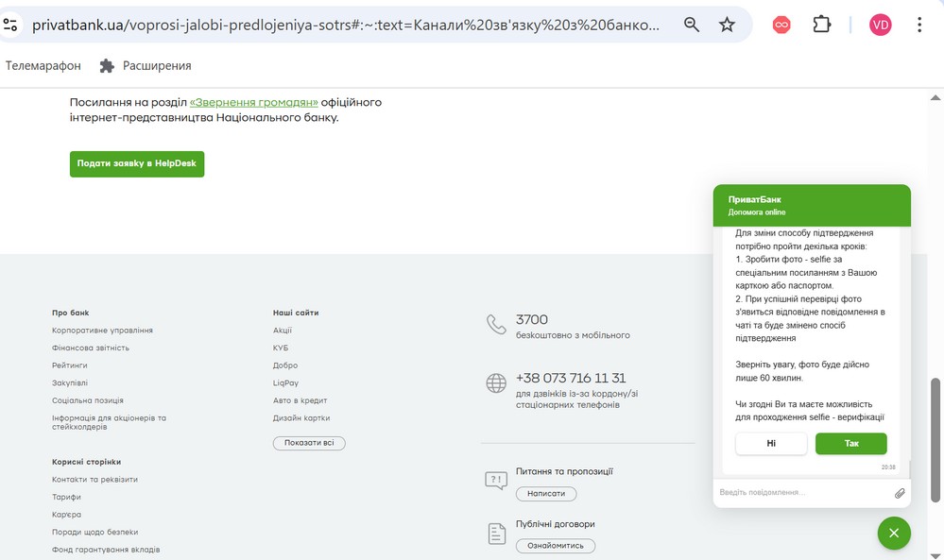Click the phone handset icon beside 3700

coord(496,324)
